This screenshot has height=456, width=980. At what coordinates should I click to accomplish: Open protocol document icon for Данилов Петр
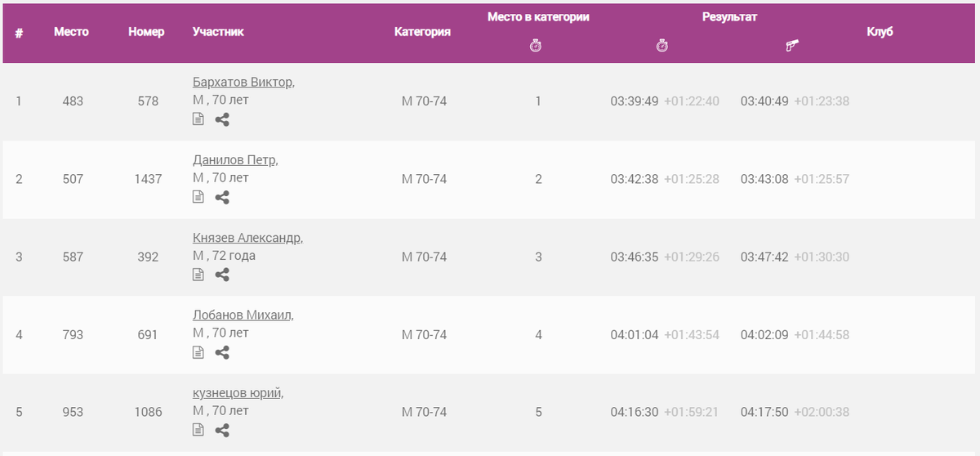(198, 197)
